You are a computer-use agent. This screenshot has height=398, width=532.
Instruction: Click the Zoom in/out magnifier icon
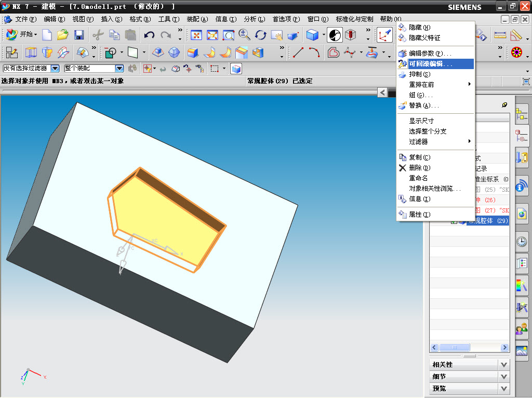(244, 35)
